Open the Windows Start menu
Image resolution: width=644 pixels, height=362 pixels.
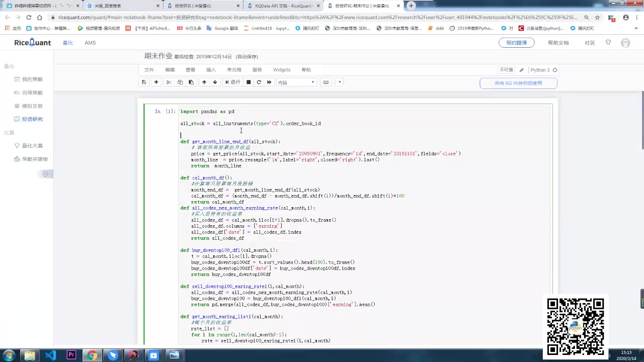9,355
